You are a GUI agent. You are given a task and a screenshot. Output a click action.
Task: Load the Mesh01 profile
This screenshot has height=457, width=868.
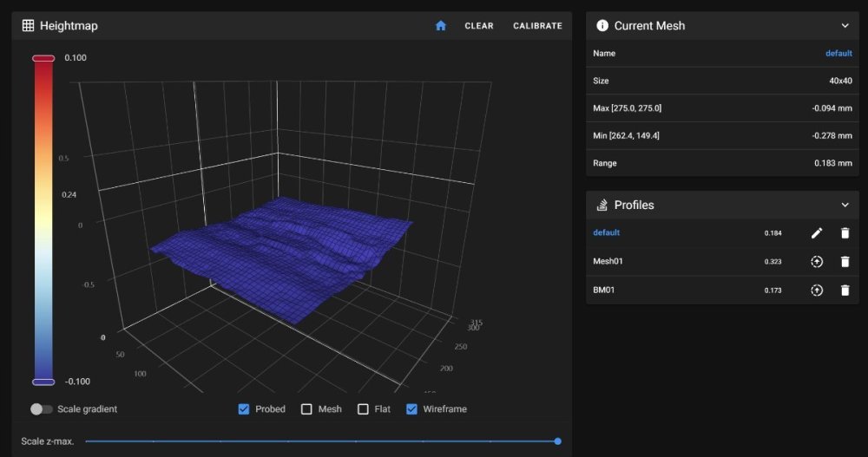[x=817, y=262]
